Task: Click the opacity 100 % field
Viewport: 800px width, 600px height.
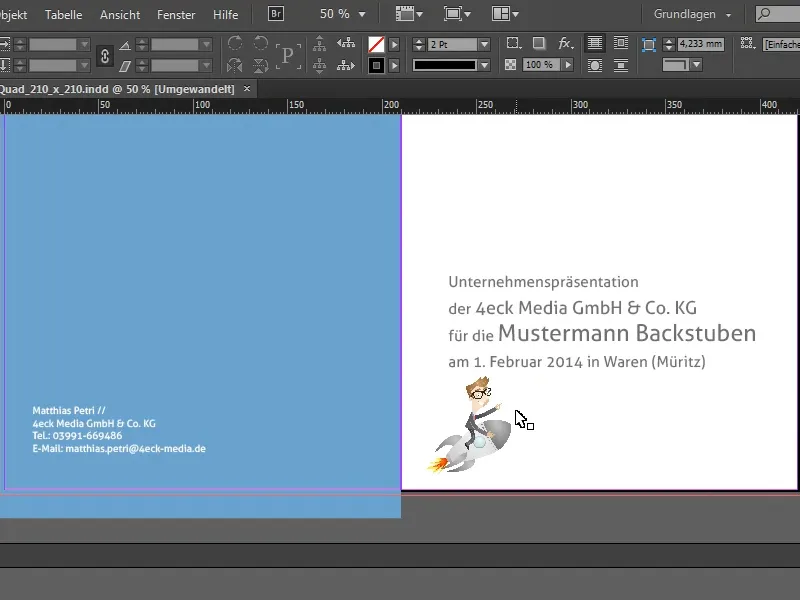Action: 540,65
